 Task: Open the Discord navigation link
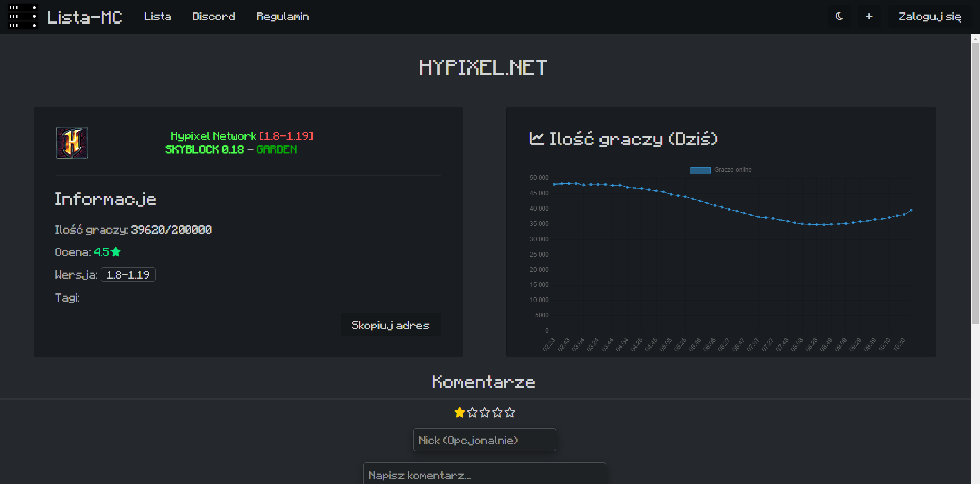tap(213, 17)
